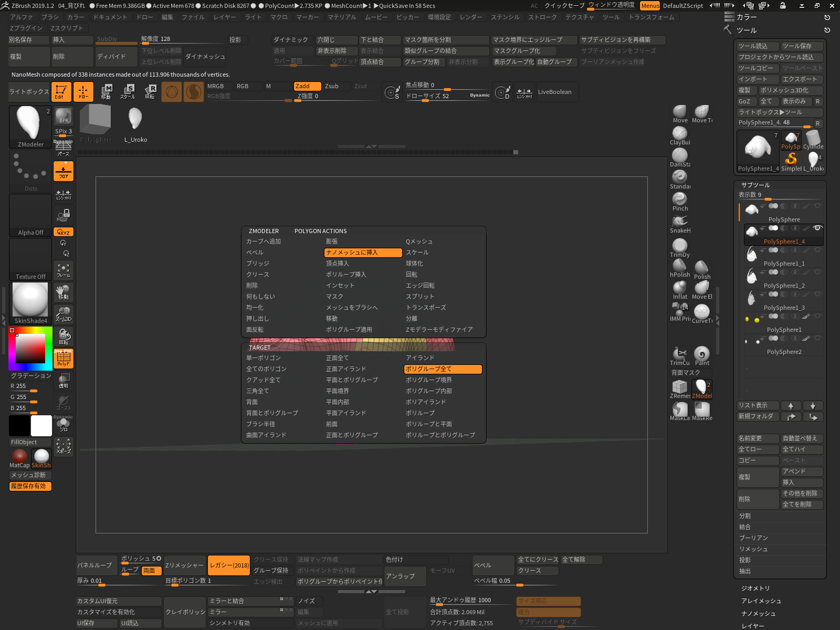Viewport: 840px width, 630px height.
Task: Select the ZRemesherGuides brush
Action: 680,390
